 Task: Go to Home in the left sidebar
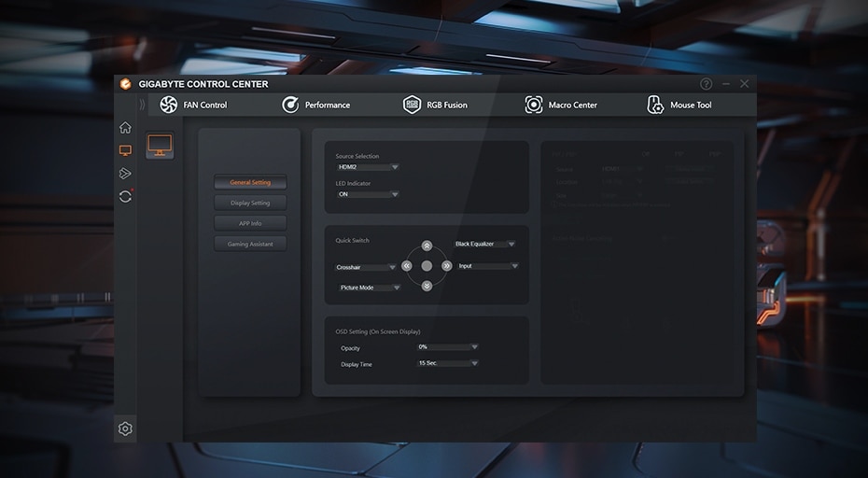tap(125, 128)
